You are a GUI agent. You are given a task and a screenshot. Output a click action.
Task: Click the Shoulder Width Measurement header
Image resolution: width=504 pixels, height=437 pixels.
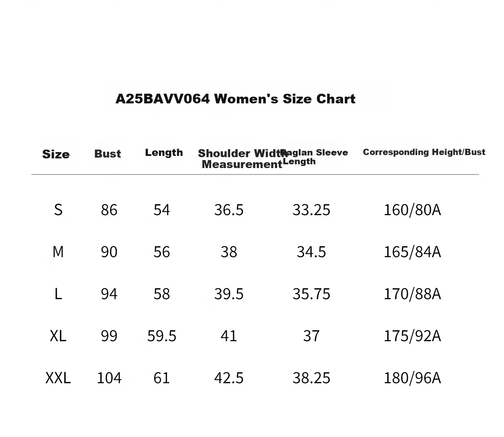[242, 159]
